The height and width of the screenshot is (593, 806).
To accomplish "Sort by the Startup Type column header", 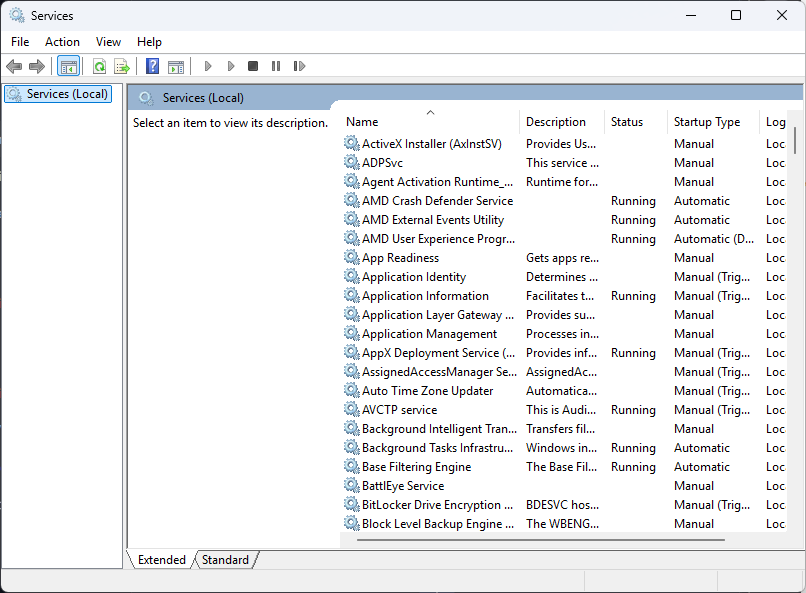I will pyautogui.click(x=707, y=122).
